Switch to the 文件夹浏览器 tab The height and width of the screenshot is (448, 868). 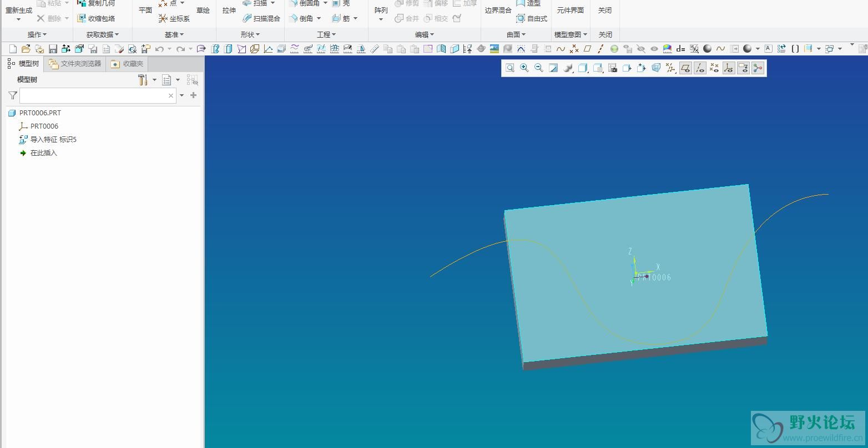click(75, 64)
